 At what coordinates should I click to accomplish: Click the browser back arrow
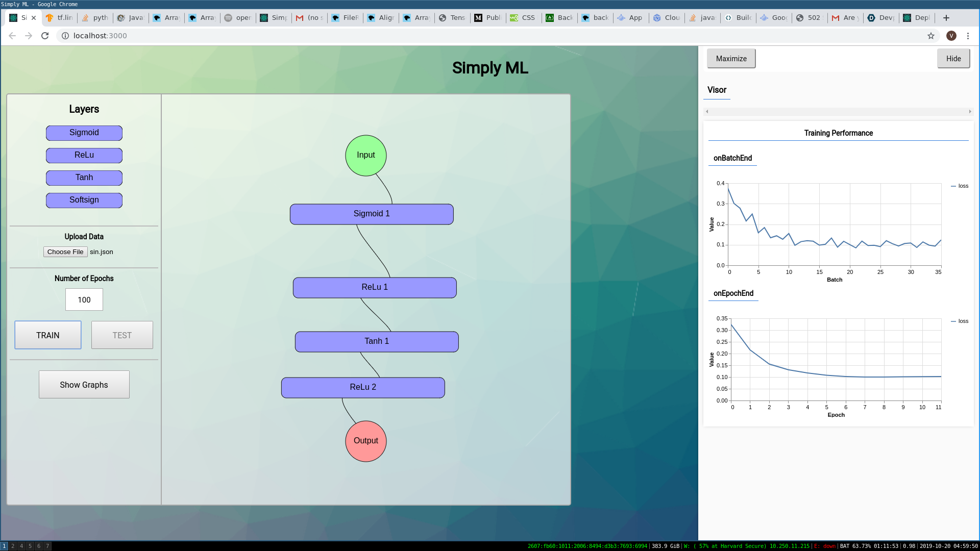pos(12,36)
